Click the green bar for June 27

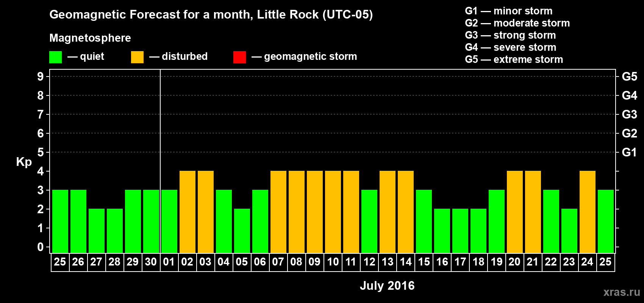tap(97, 231)
